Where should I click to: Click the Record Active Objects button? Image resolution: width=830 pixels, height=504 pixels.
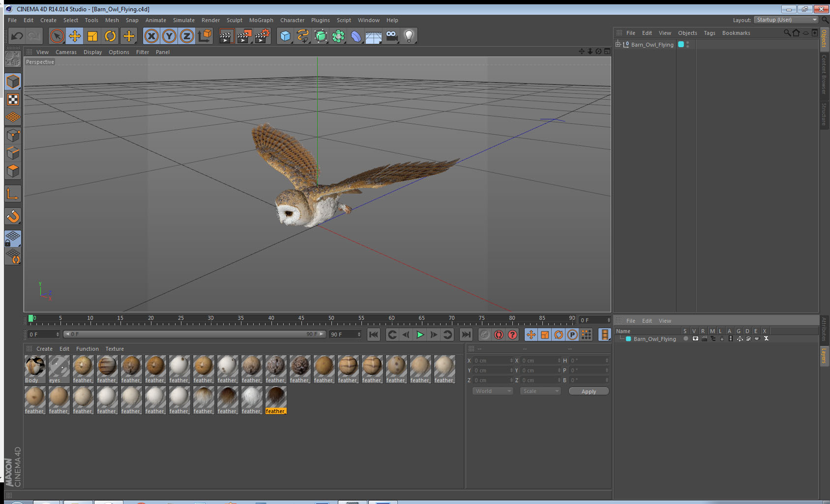485,335
